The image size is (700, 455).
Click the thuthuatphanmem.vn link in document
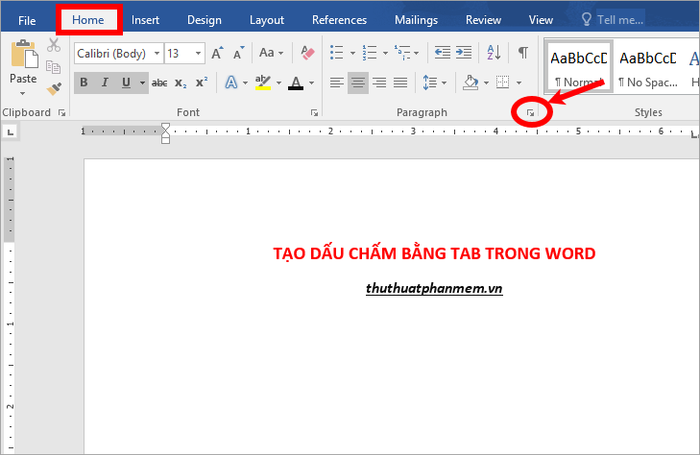(x=433, y=288)
